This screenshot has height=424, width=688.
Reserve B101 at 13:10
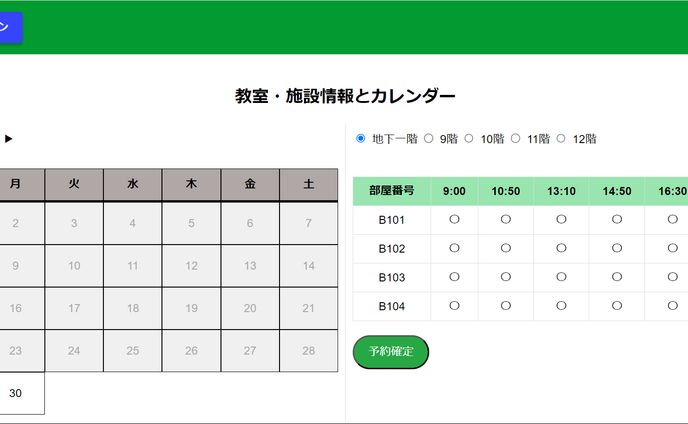pos(561,219)
